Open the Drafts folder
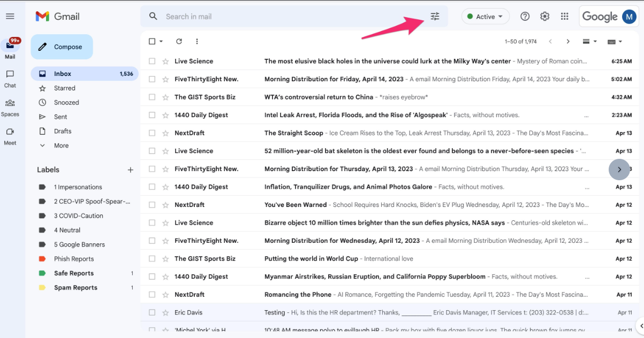 [62, 131]
